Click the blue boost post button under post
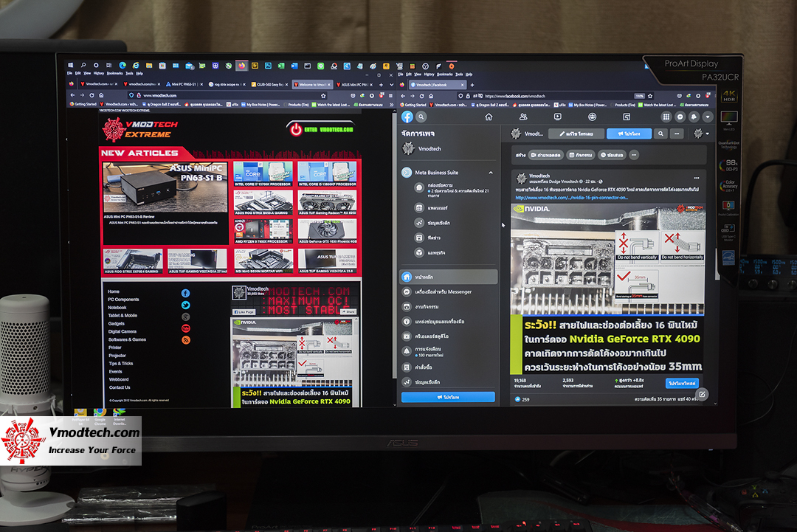 point(682,383)
